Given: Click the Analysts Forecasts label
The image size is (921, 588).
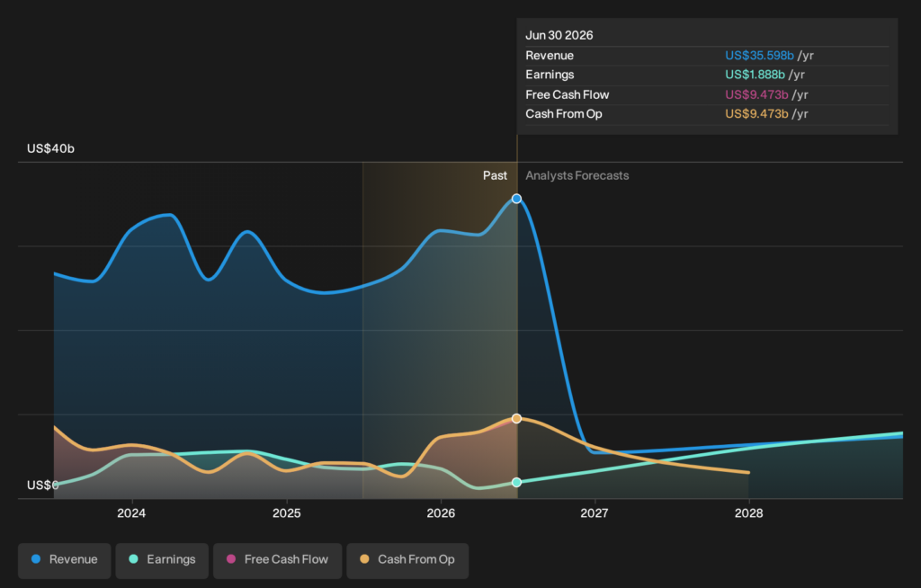Looking at the screenshot, I should coord(577,175).
